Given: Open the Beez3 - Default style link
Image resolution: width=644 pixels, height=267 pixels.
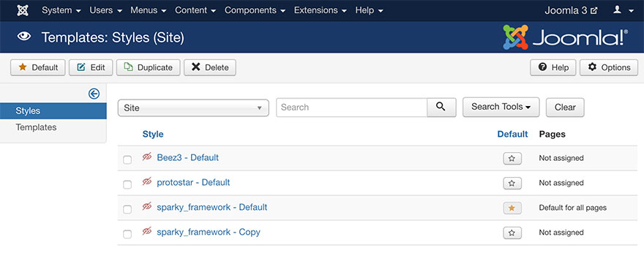Looking at the screenshot, I should pos(187,157).
